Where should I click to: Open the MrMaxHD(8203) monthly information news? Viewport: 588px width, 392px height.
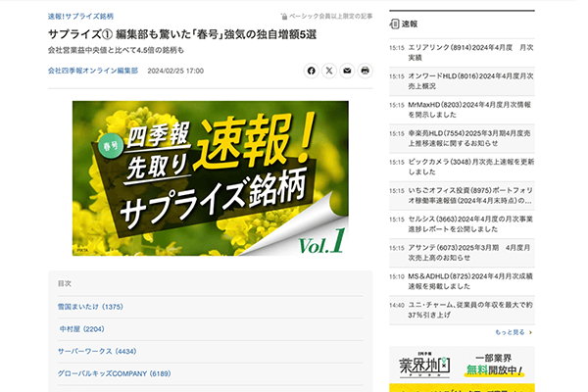point(462,110)
